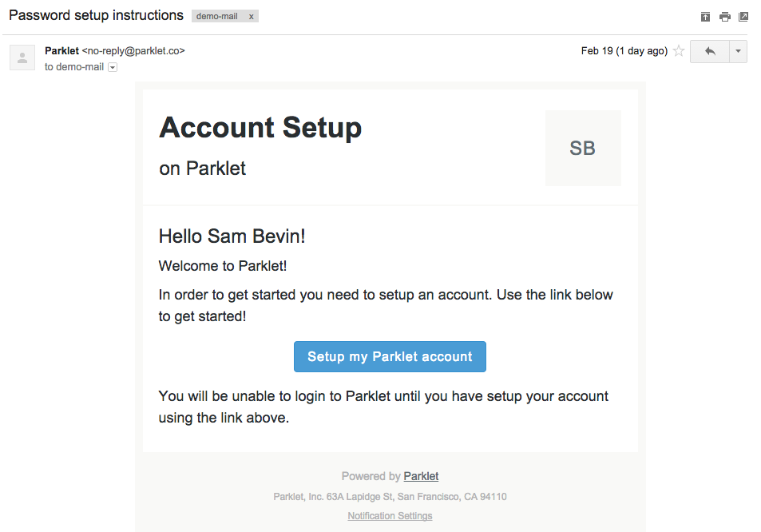Print the email using printer icon
Screen dimensions: 761x532
point(724,17)
